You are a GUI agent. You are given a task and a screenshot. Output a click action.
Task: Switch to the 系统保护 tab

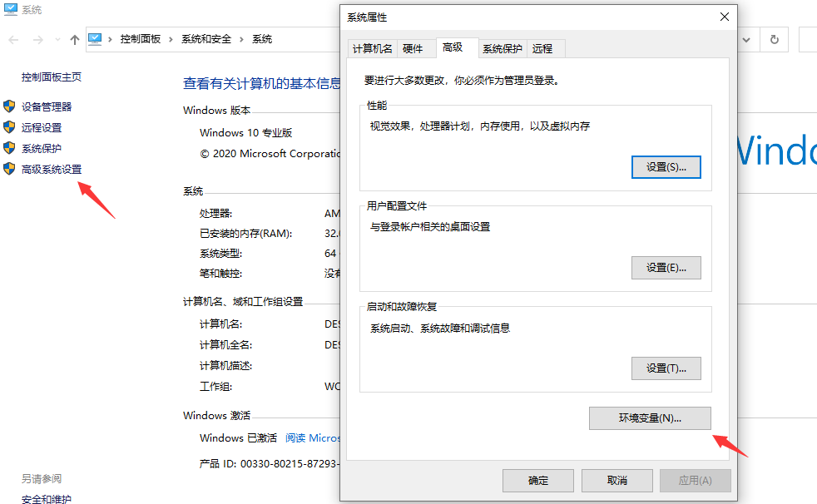point(502,49)
